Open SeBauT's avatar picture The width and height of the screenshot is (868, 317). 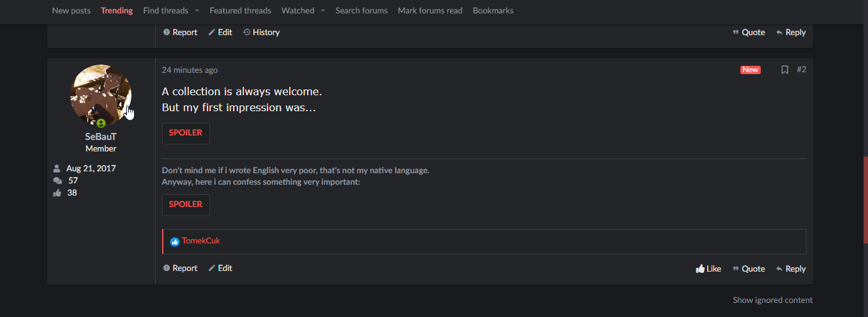101,95
